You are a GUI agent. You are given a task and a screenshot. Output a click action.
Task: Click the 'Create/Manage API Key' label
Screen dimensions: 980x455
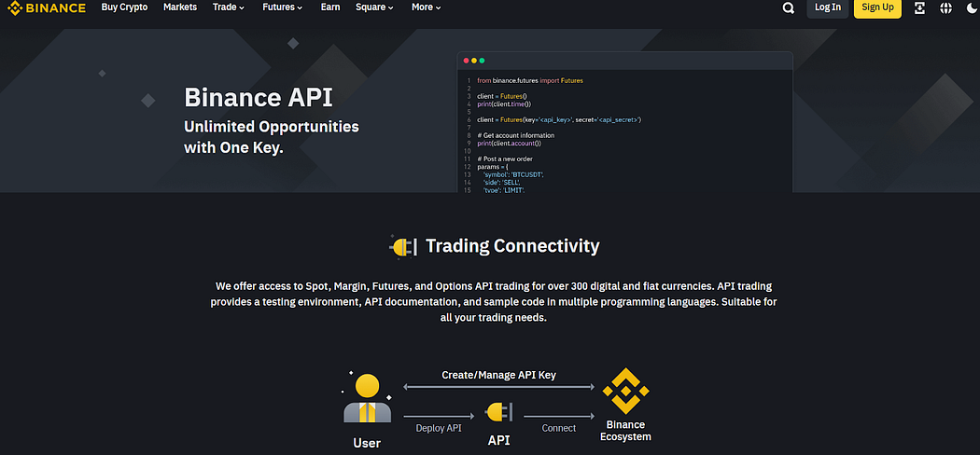coord(498,375)
